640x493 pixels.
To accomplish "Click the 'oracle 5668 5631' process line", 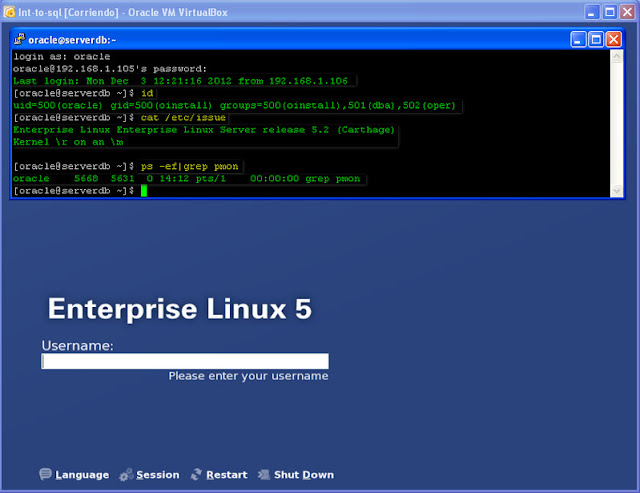I will (x=187, y=178).
